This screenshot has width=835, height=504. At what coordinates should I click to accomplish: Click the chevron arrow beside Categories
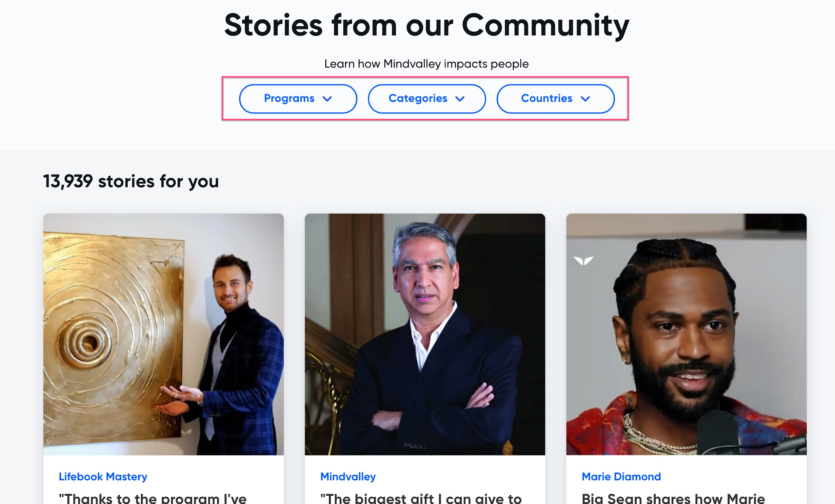click(x=460, y=99)
